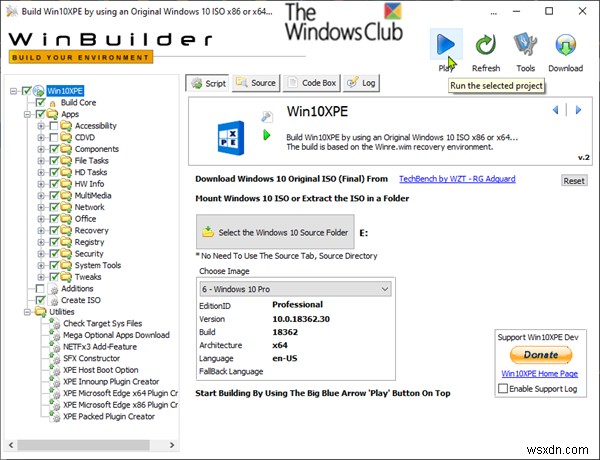Select XPE Host Boot Option utility
600x460 pixels.
(101, 370)
